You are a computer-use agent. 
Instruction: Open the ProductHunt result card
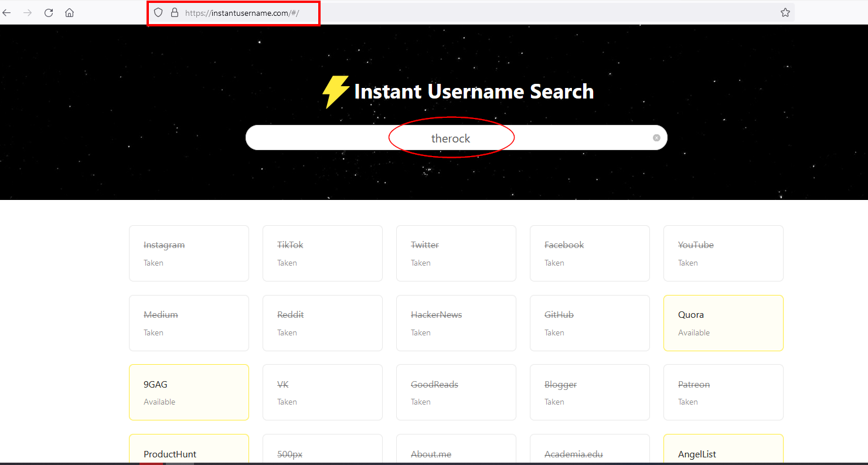(189, 452)
